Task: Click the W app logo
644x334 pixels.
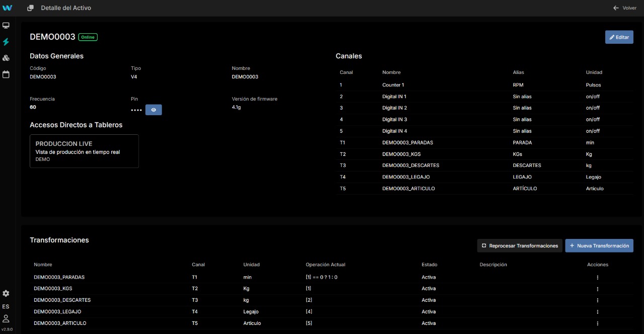Action: coord(7,8)
